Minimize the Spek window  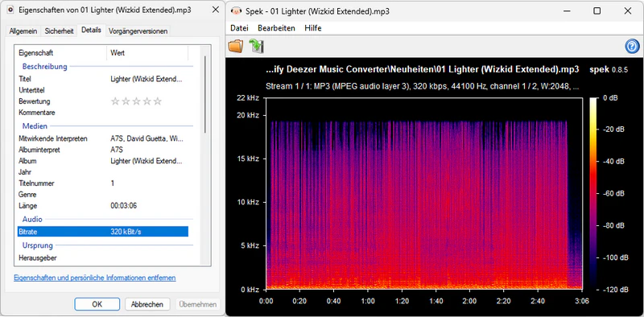point(567,11)
